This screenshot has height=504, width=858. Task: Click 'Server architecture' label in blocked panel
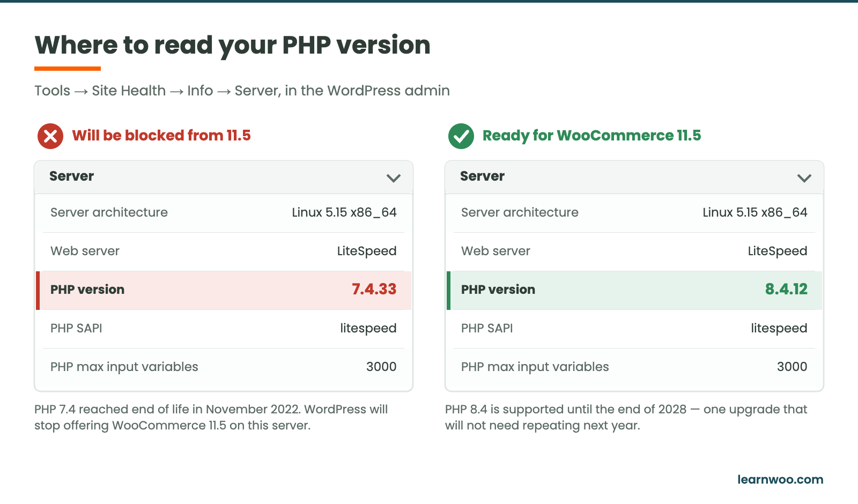click(109, 212)
